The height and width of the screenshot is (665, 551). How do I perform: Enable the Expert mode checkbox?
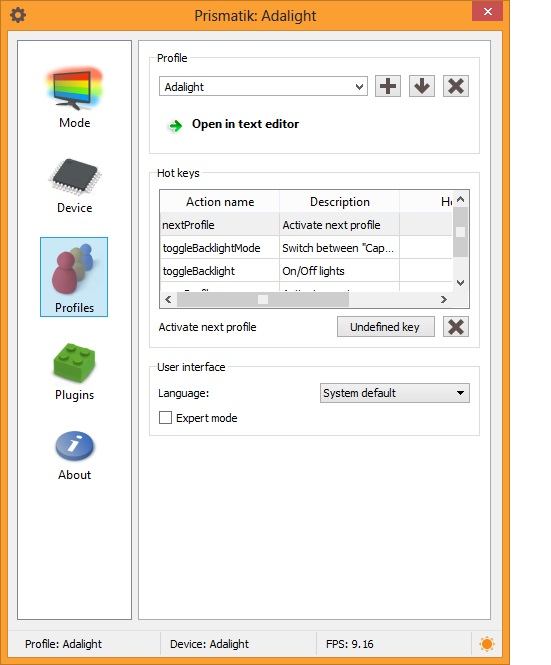click(x=165, y=418)
